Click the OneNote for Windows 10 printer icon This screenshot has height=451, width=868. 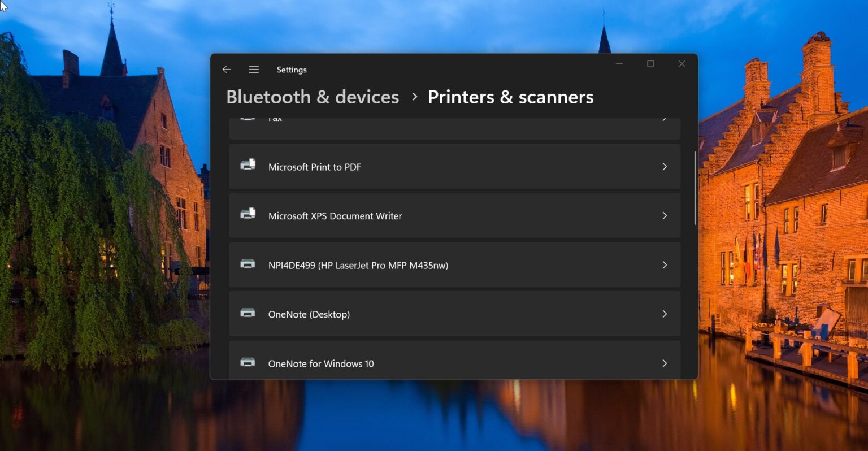click(x=248, y=362)
